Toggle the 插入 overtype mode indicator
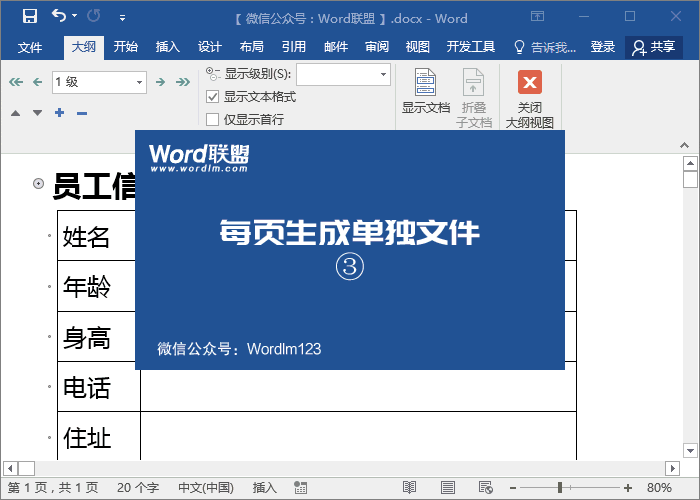The image size is (700, 500). 265,488
